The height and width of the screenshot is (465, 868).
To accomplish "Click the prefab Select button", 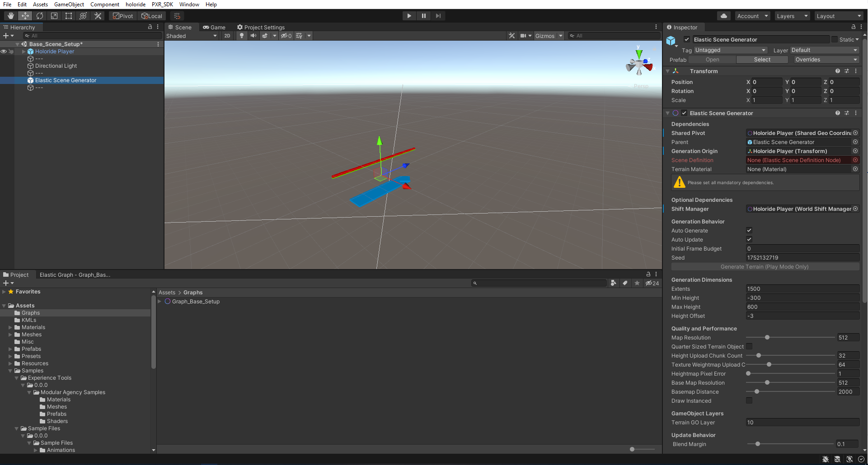I will point(762,60).
